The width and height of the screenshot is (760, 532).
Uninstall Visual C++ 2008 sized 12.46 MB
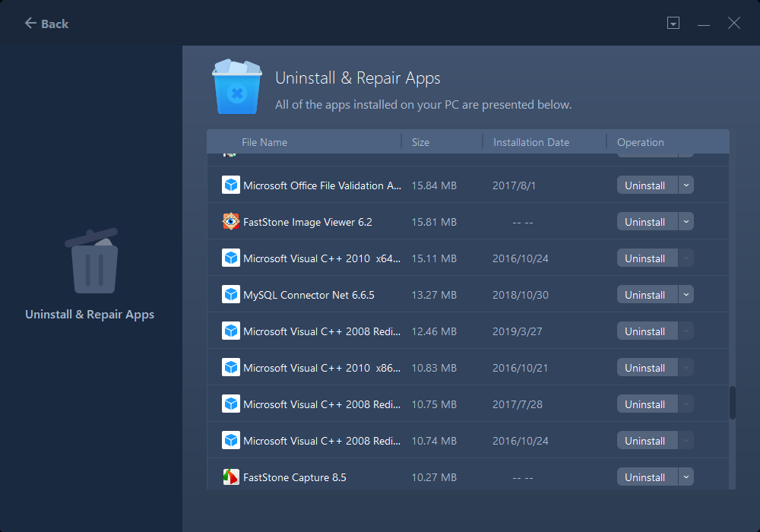[647, 331]
